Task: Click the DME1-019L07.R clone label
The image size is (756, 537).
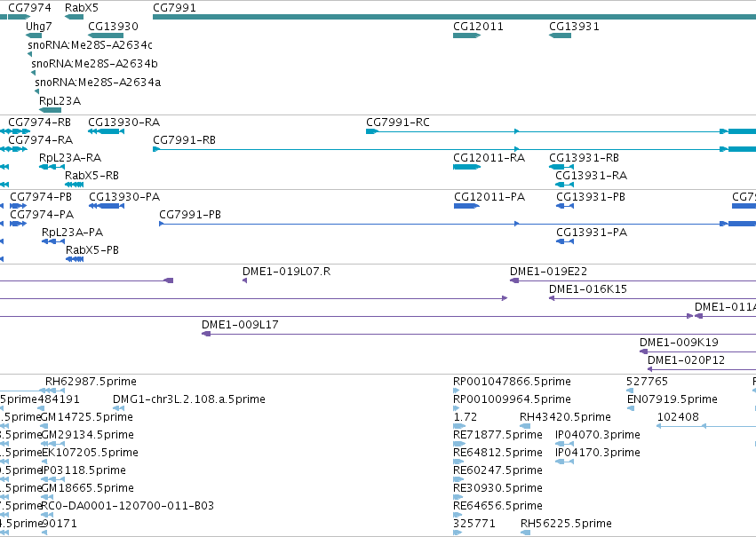Action: click(286, 272)
